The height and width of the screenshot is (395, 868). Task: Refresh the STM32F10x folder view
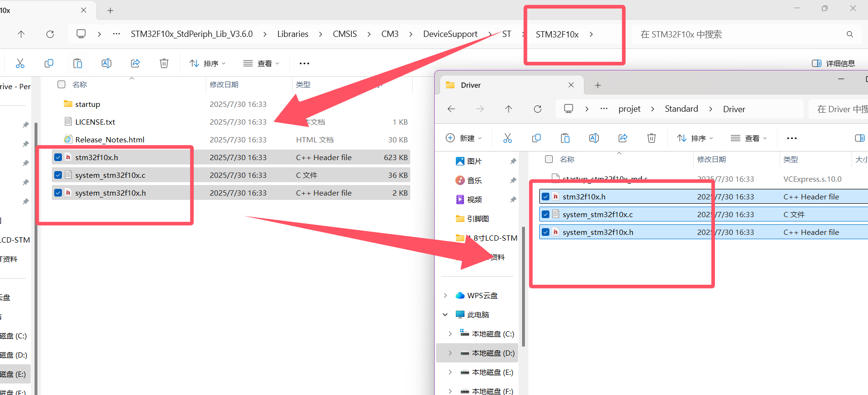point(50,34)
